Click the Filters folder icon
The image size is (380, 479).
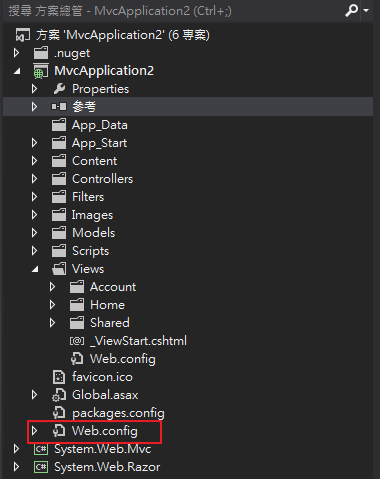59,197
